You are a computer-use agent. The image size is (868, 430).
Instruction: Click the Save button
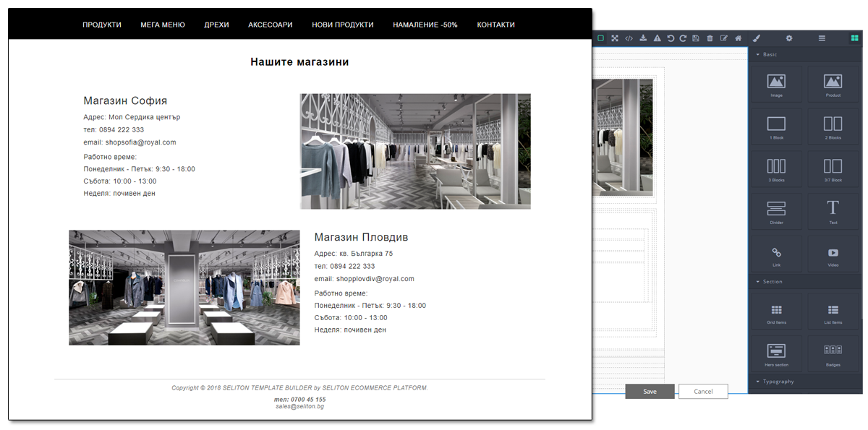(x=649, y=391)
